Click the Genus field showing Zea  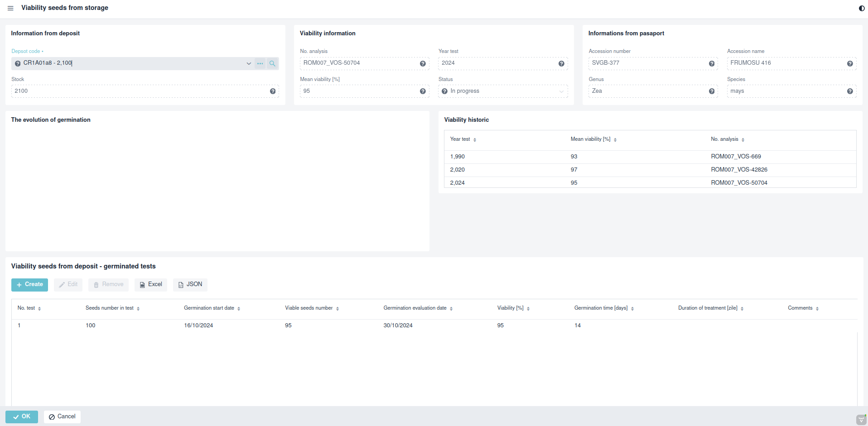pyautogui.click(x=653, y=91)
